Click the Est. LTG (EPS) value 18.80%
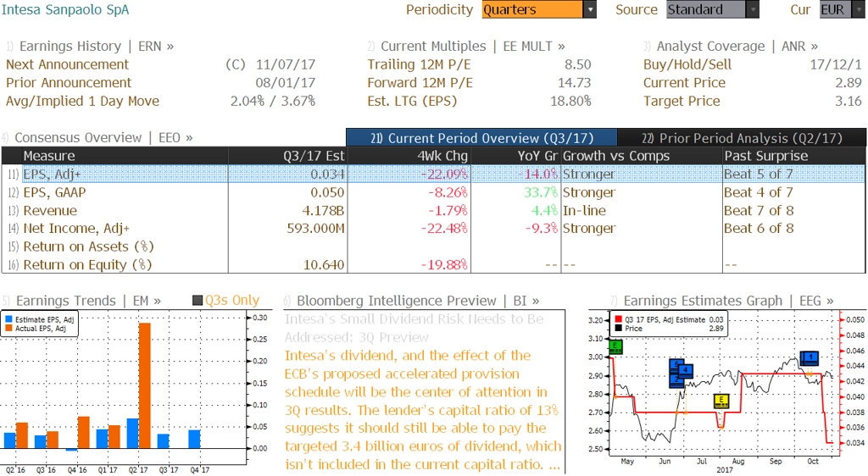This screenshot has height=476, width=868. coord(570,101)
